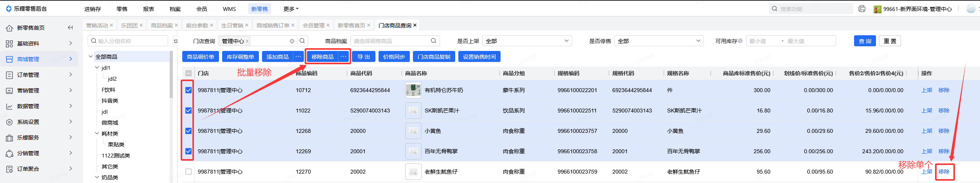Click the 数据管理 chart icon

[9, 106]
